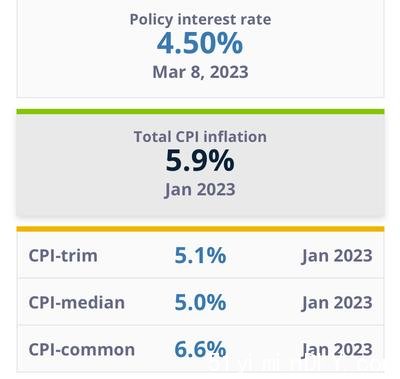Image resolution: width=400 pixels, height=379 pixels.
Task: Select the Jan 2023 date under Total CPI
Action: [200, 190]
